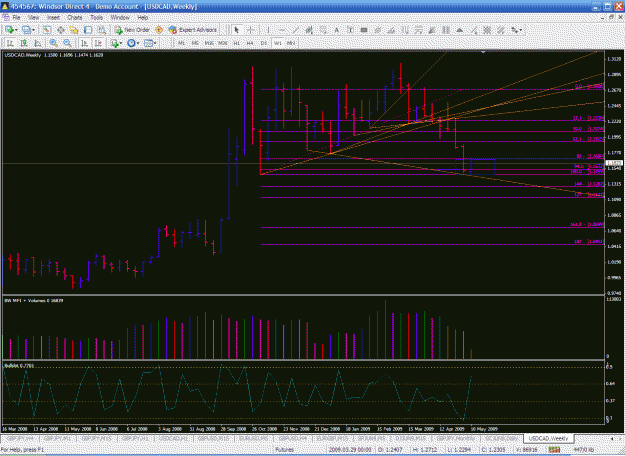
Task: Select the crosshair tool
Action: pos(251,30)
